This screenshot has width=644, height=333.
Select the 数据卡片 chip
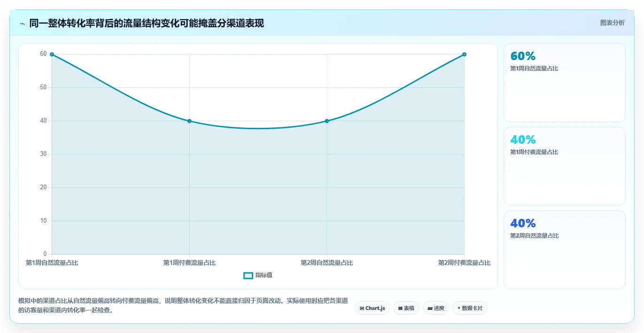[470, 308]
